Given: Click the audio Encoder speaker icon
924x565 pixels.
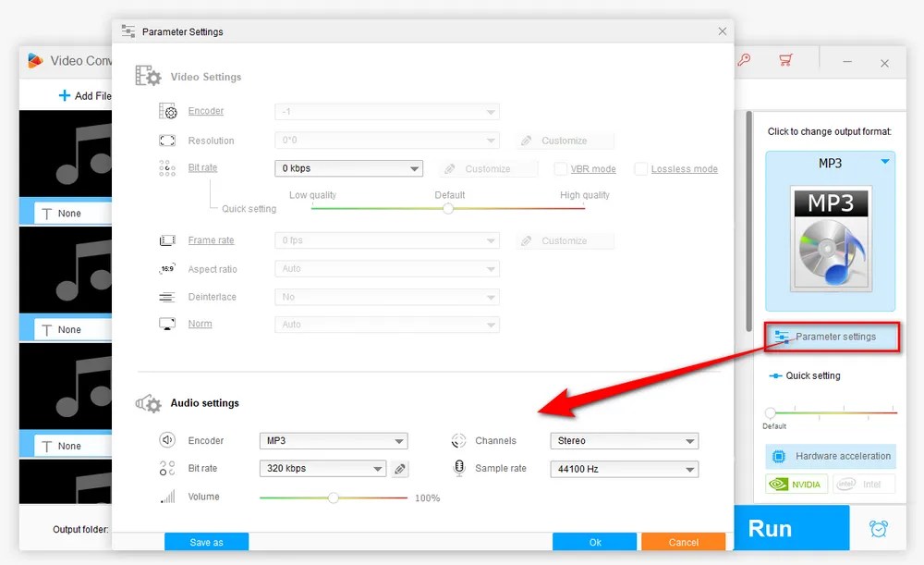Looking at the screenshot, I should point(167,440).
